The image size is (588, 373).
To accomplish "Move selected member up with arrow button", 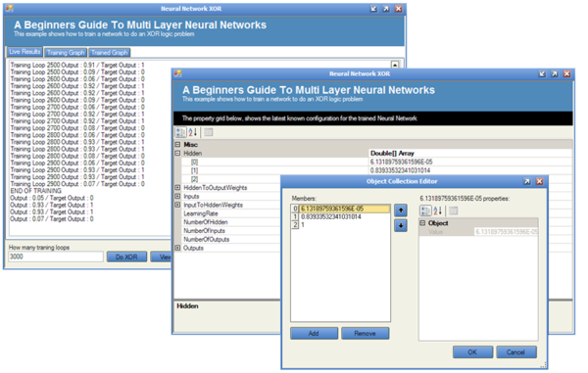I will pyautogui.click(x=401, y=210).
